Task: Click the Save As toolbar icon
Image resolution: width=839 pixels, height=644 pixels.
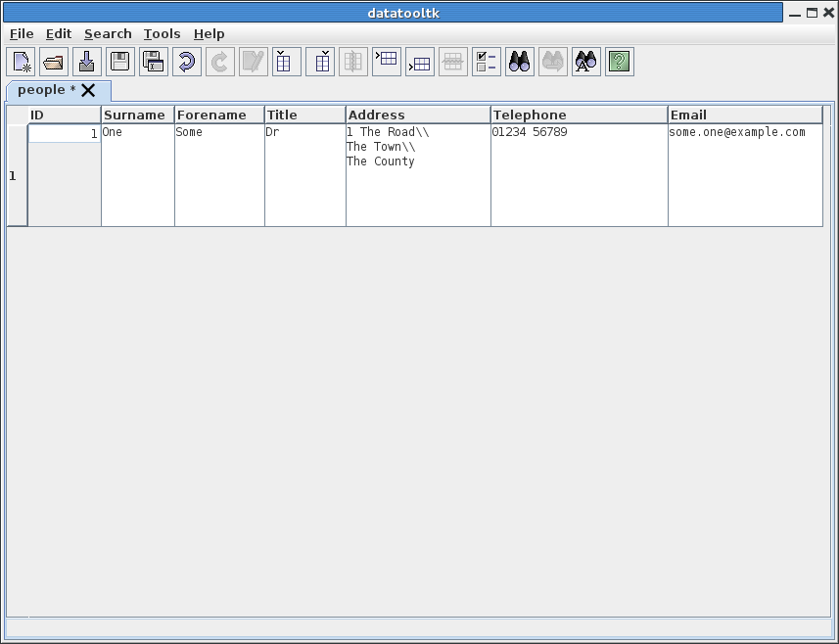Action: (x=155, y=62)
